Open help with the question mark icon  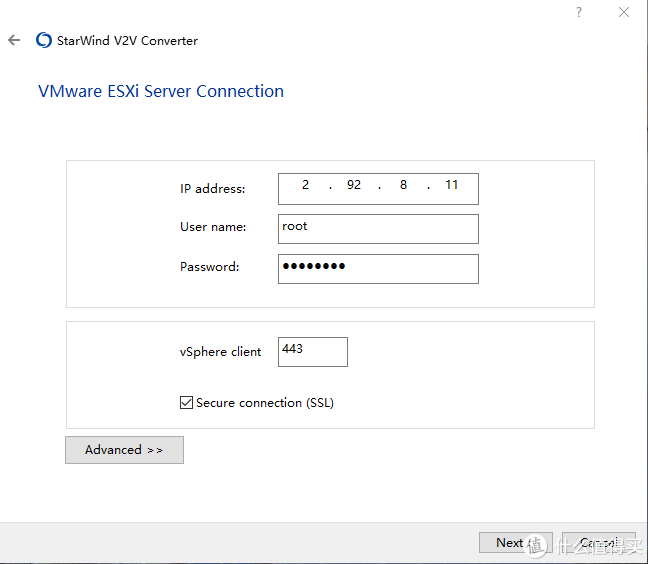click(x=579, y=12)
